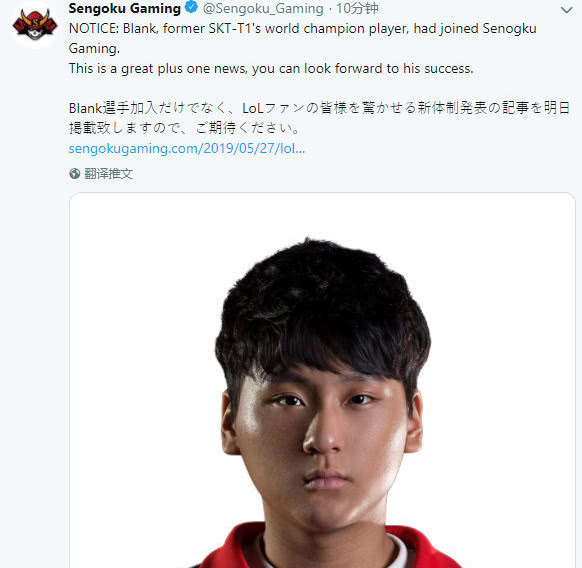This screenshot has width=582, height=568.
Task: Follow the sengokugaming.com/2019/05/27 link
Action: (187, 148)
